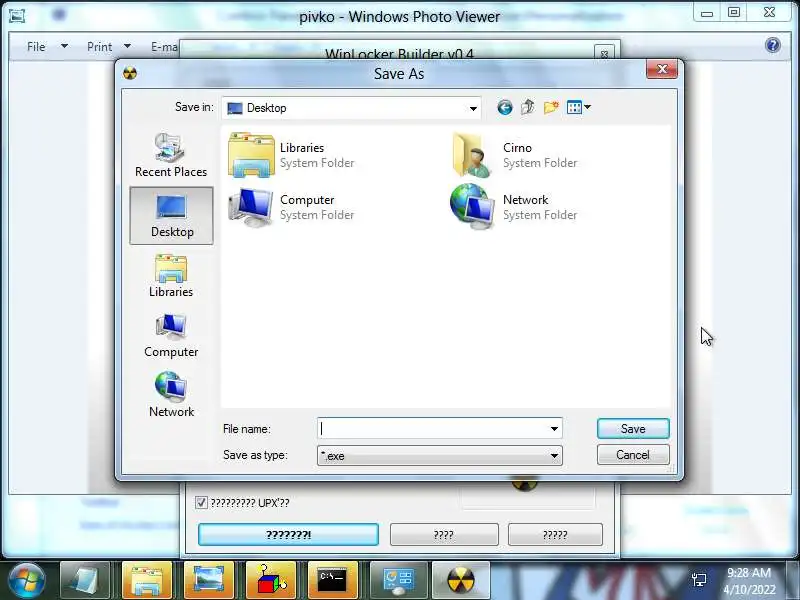800x600 pixels.
Task: Open the notepad icon on the taskbar
Action: point(85,581)
